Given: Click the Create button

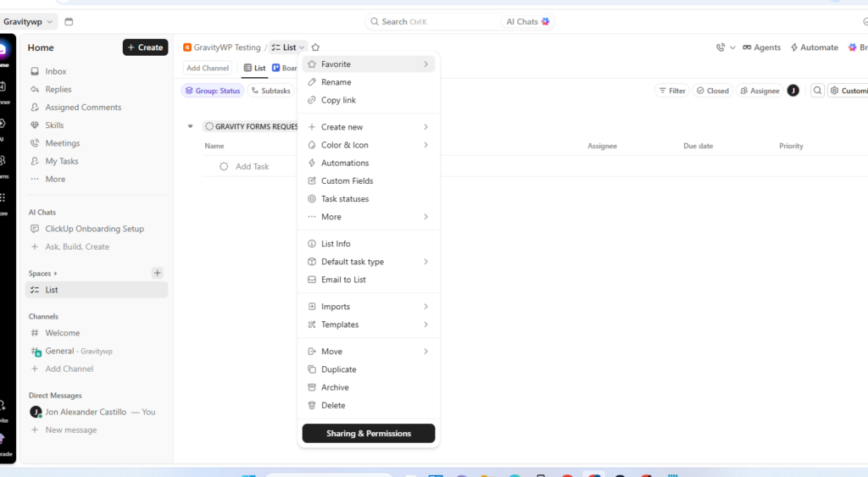Looking at the screenshot, I should (x=145, y=47).
